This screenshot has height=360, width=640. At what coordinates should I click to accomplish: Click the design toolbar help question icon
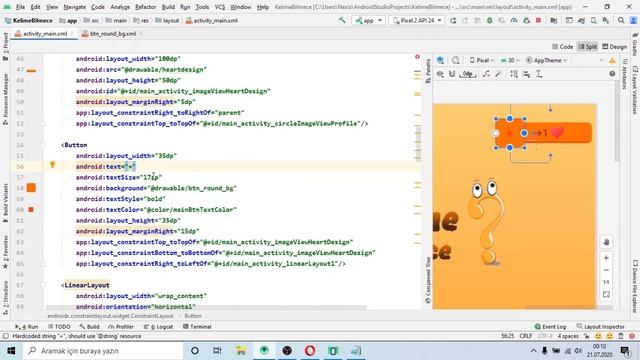[x=612, y=74]
